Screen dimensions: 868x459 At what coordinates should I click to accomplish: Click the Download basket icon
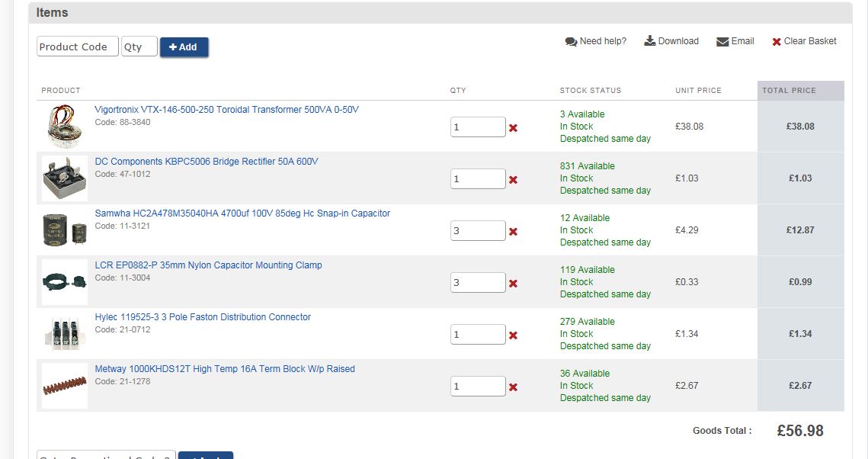tap(650, 41)
